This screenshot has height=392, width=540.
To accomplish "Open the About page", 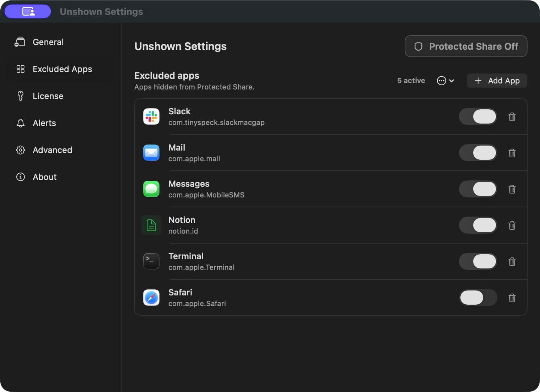I will pyautogui.click(x=60, y=177).
